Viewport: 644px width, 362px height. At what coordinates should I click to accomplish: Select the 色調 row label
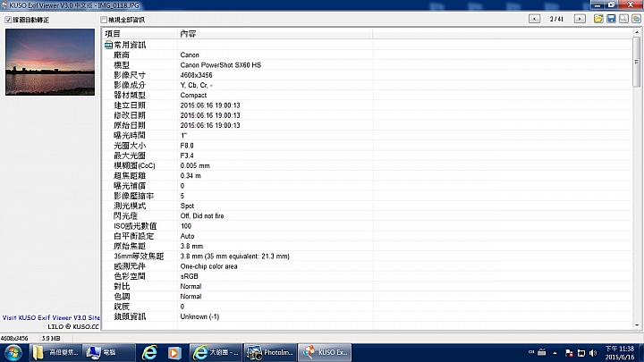pos(122,297)
